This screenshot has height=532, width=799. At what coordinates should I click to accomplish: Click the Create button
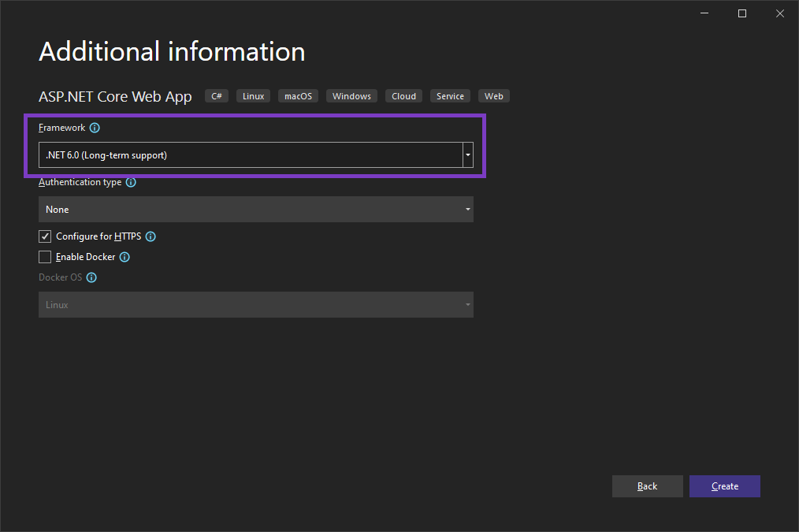[x=725, y=486]
